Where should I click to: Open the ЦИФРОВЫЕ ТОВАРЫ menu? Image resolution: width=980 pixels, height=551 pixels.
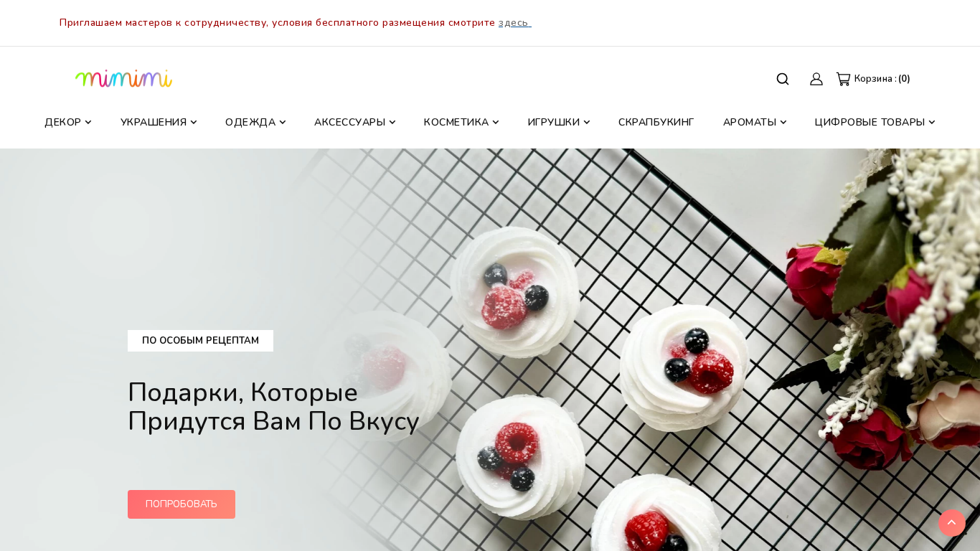(x=870, y=123)
